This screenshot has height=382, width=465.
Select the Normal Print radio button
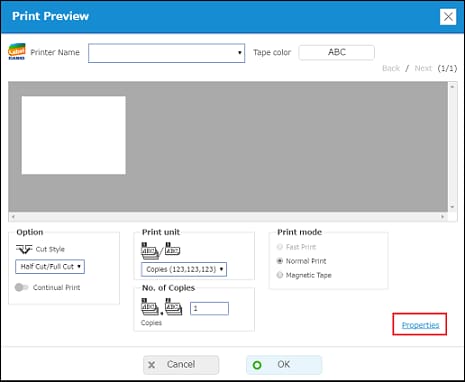(280, 261)
